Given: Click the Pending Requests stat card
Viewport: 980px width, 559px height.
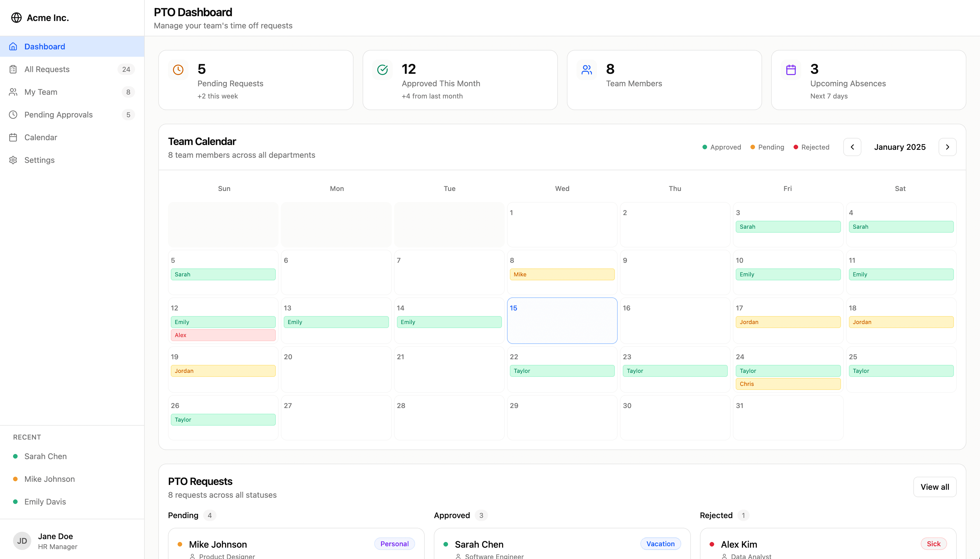Looking at the screenshot, I should [256, 80].
